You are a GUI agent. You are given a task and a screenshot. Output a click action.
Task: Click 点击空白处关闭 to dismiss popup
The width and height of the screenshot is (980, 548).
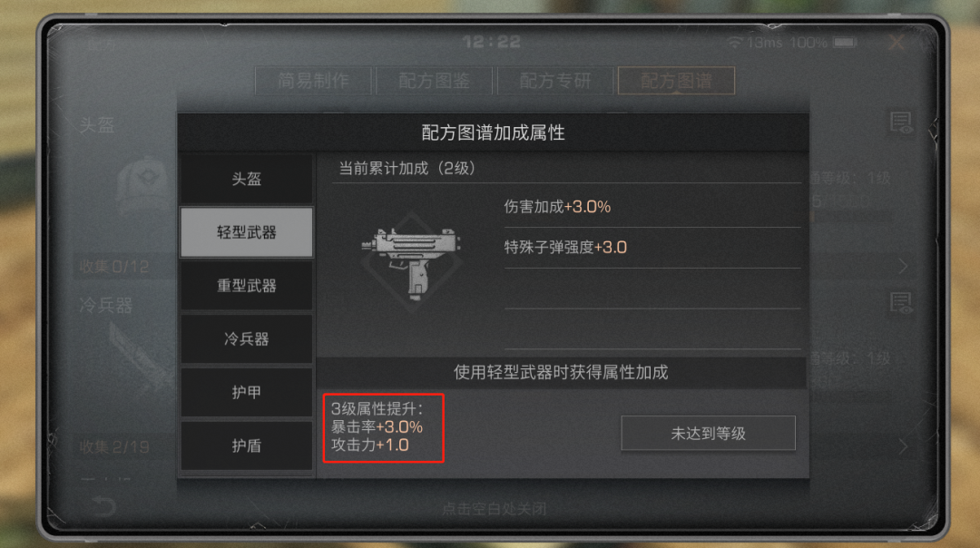click(494, 509)
